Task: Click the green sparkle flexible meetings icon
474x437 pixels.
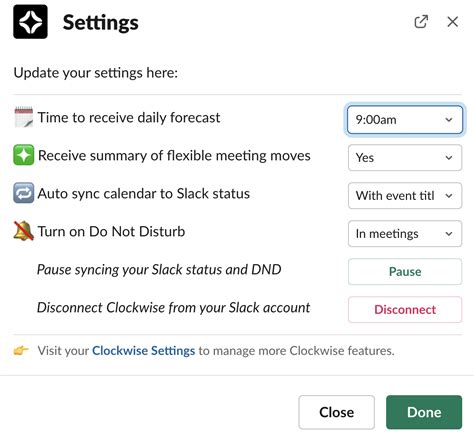Action: coord(23,155)
